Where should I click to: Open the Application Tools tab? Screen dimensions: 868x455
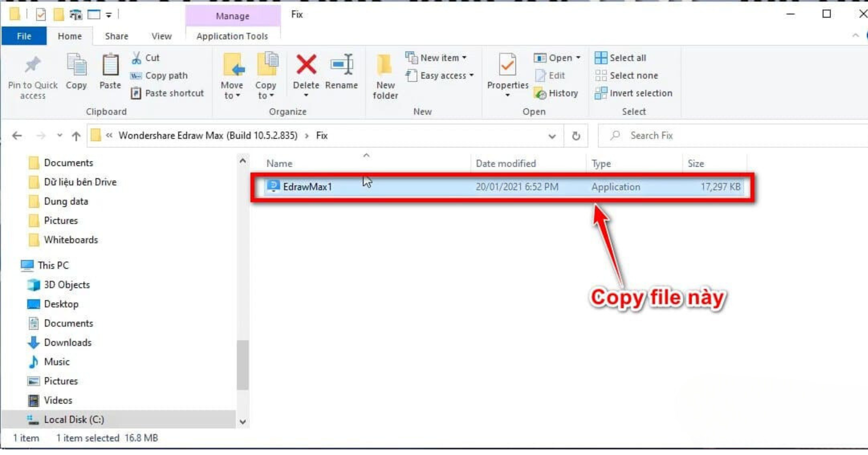(x=232, y=36)
